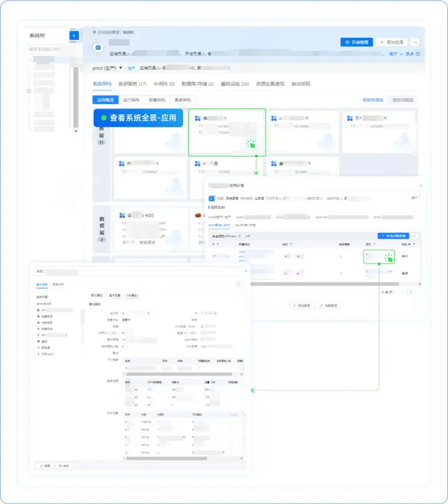
Task: Open the 10条/页 page size dropdown
Action: coord(388,292)
